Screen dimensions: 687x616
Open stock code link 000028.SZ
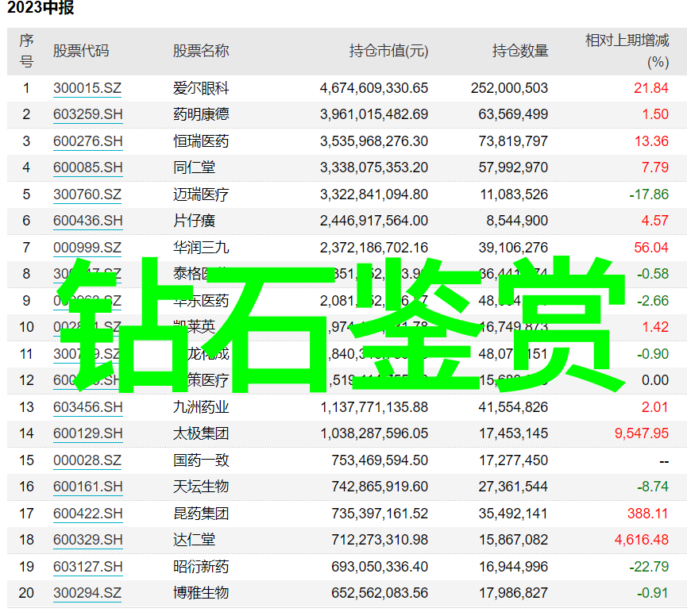(87, 461)
